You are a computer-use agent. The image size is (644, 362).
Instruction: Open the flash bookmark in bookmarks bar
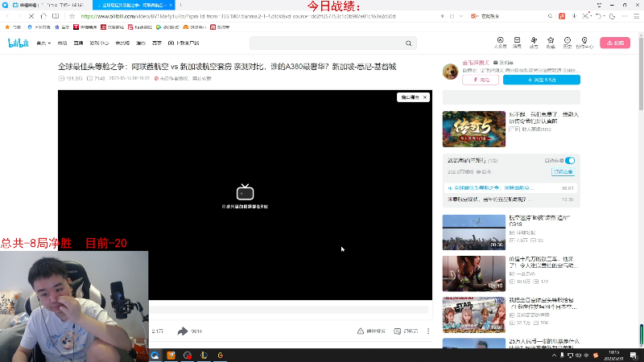coord(140,27)
